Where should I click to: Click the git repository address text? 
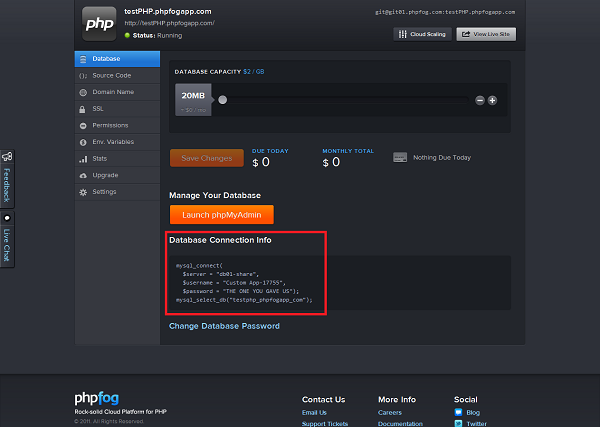[445, 12]
